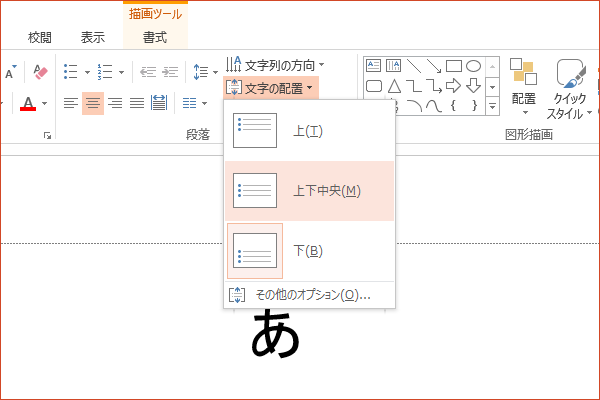The image size is (600, 400).
Task: Open the 段落 dialog launcher
Action: (47, 135)
